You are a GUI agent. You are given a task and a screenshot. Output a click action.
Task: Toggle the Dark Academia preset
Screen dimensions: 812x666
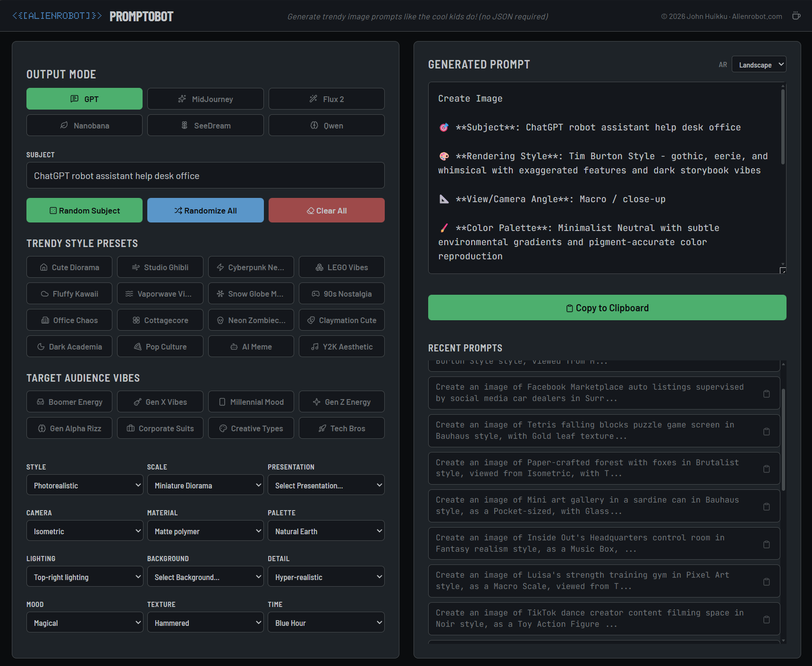[69, 347]
